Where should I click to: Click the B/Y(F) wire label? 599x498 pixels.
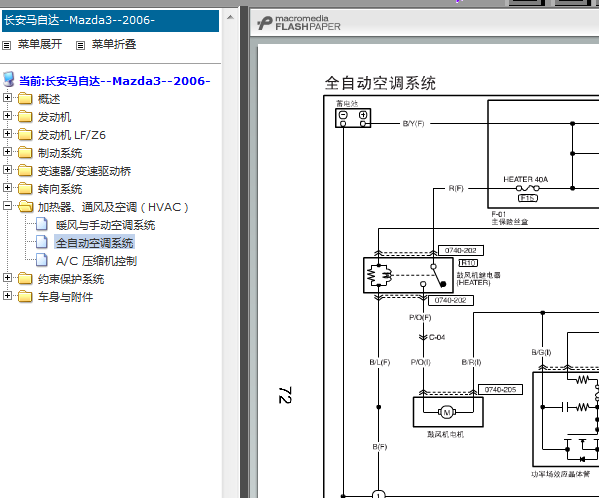tap(413, 123)
